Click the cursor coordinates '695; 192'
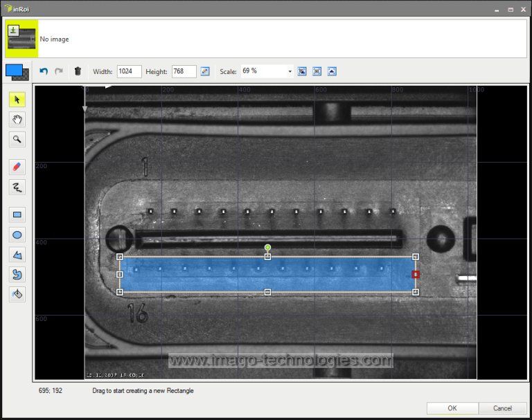This screenshot has height=420, width=532. (x=50, y=390)
